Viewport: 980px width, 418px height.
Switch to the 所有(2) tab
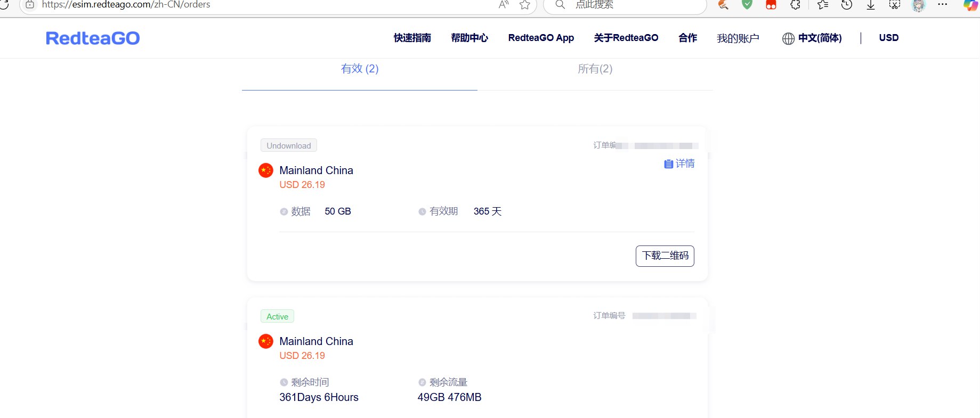(595, 69)
